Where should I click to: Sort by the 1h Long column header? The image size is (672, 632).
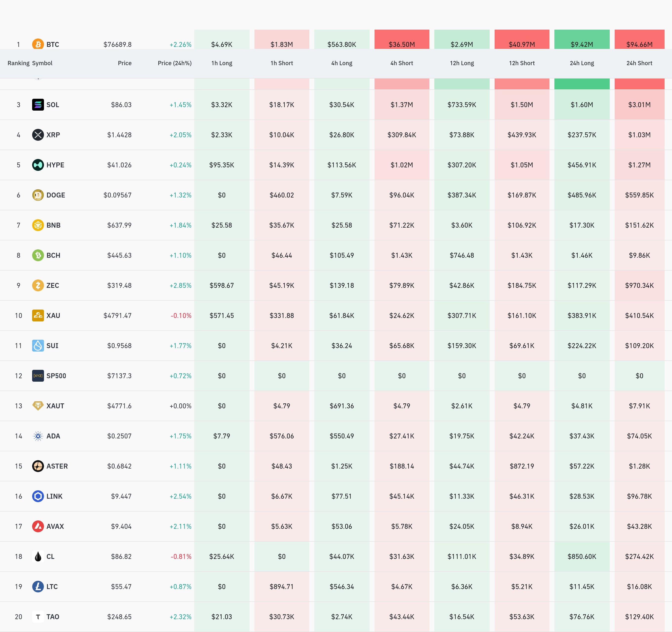(x=222, y=63)
